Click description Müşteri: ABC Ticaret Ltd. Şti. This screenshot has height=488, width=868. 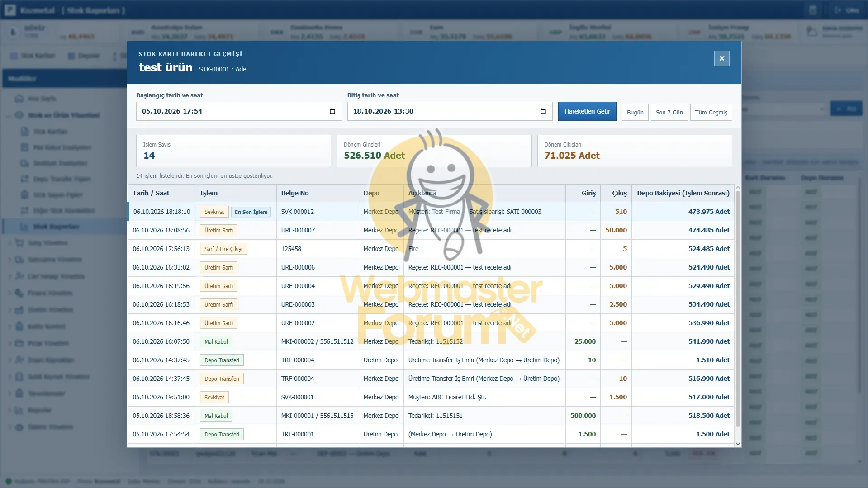(447, 397)
